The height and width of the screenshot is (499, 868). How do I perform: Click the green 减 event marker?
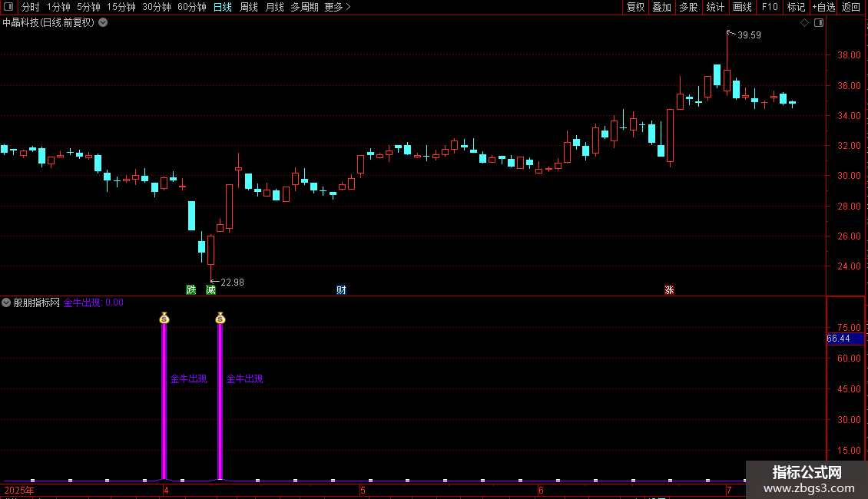click(x=210, y=290)
